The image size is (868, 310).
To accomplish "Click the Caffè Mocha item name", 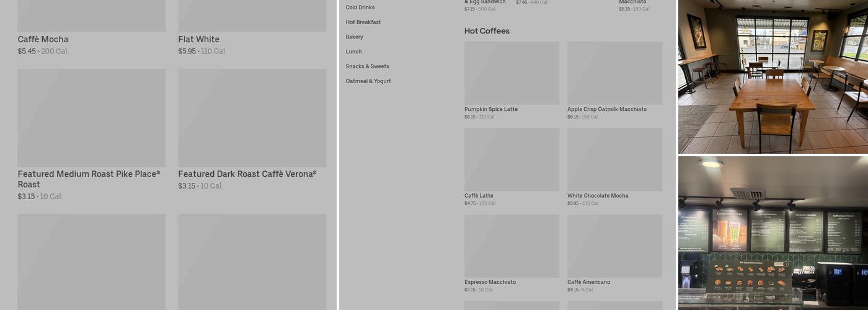I will [43, 39].
